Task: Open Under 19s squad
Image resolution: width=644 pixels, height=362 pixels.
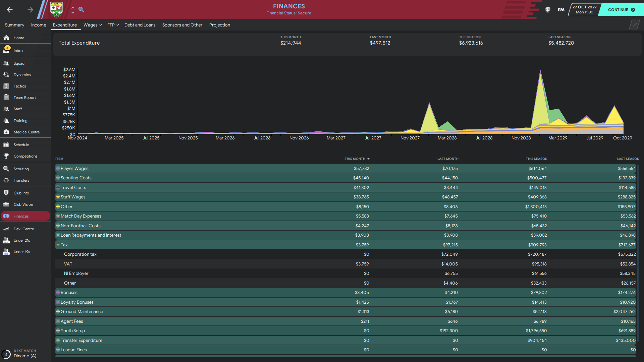Action: (x=25, y=252)
